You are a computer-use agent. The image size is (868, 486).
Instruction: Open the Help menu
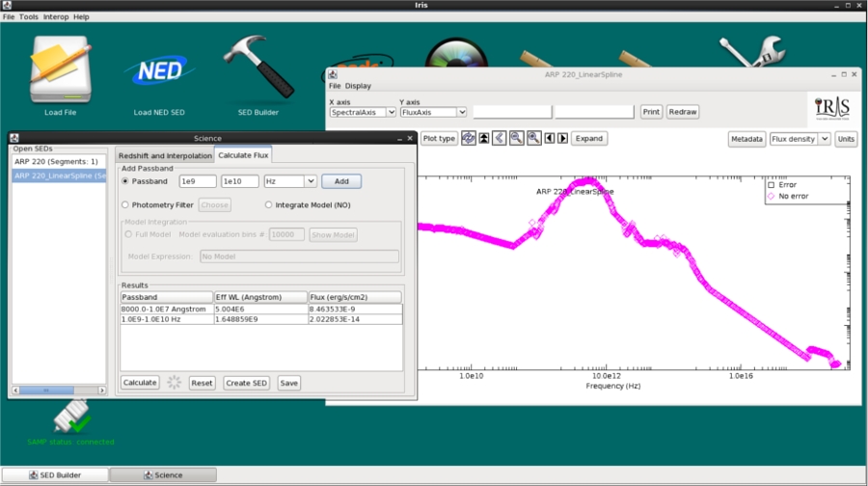coord(81,16)
